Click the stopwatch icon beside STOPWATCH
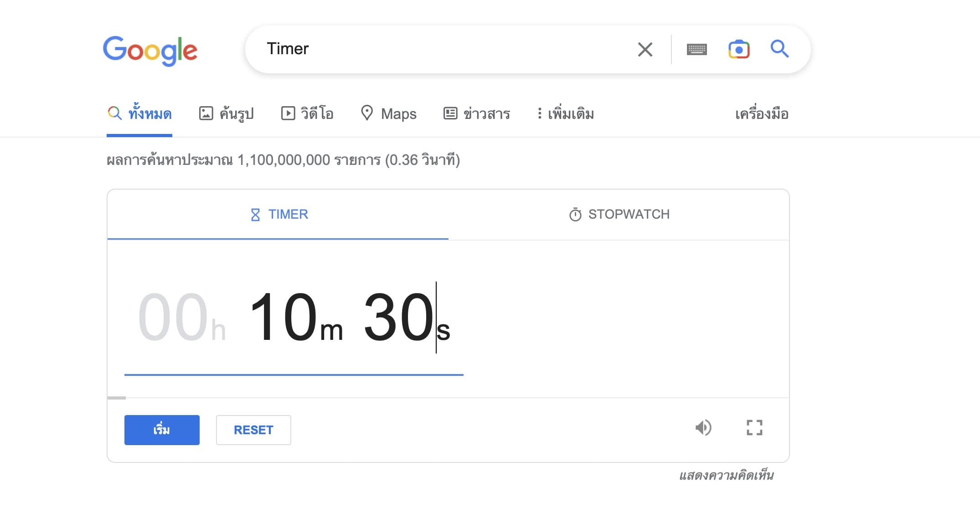 [575, 215]
